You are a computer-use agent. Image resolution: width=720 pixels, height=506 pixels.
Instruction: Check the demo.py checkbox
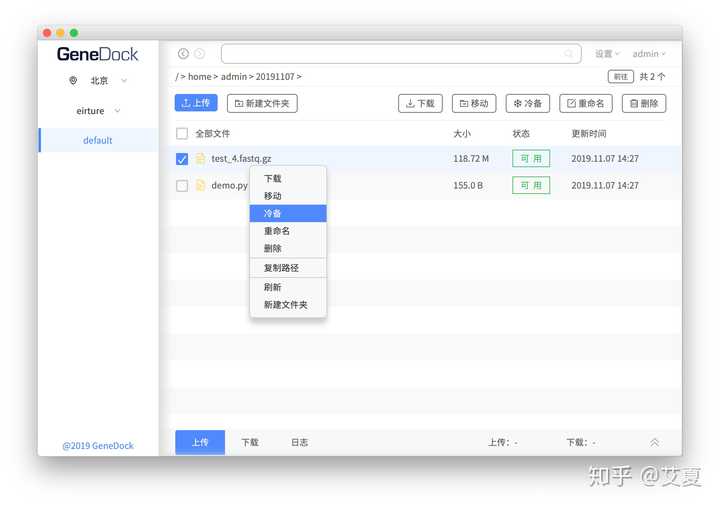tap(182, 186)
